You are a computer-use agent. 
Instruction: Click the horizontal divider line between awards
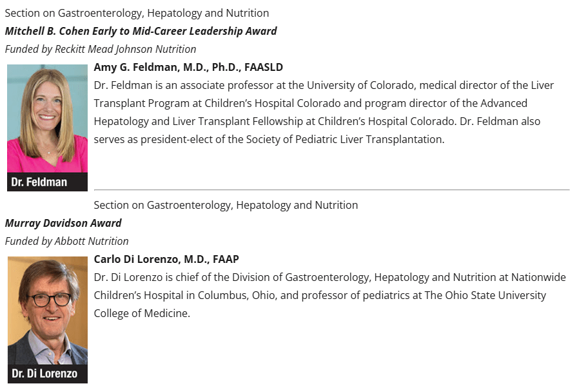tap(331, 190)
